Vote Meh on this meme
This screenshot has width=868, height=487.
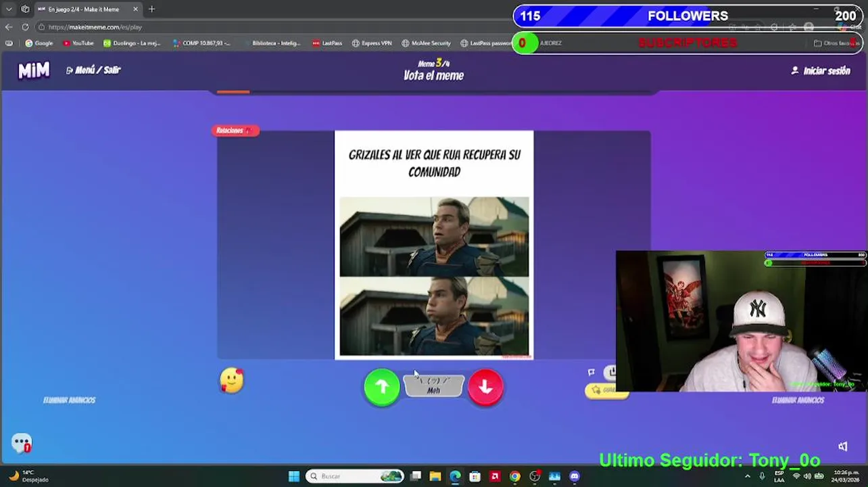[x=433, y=386]
